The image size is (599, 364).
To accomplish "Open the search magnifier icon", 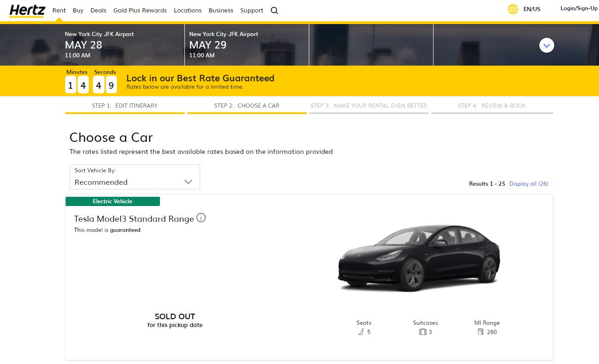I will pos(274,11).
